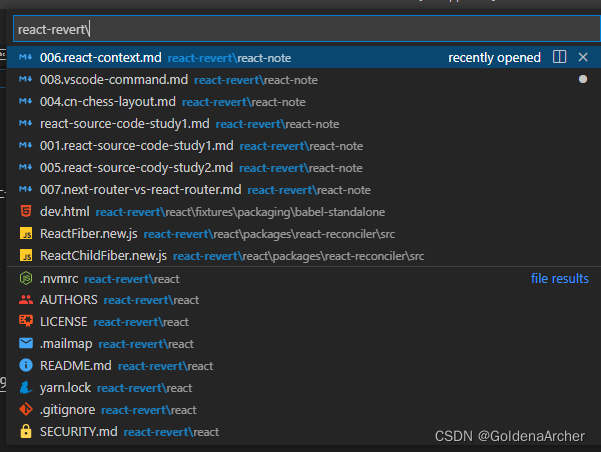Click react-revert\react-note path beside 008.vscode-command.md
This screenshot has width=601, height=452.
click(x=256, y=80)
